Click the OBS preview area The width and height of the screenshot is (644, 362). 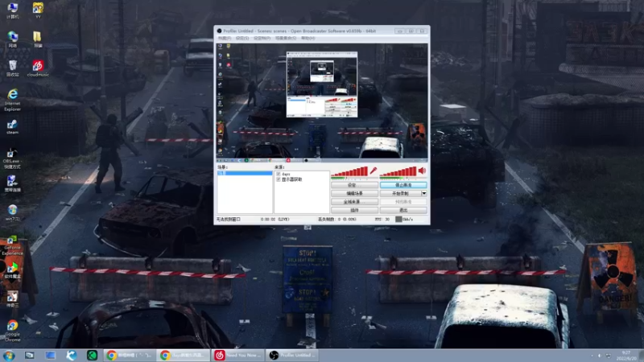(322, 102)
